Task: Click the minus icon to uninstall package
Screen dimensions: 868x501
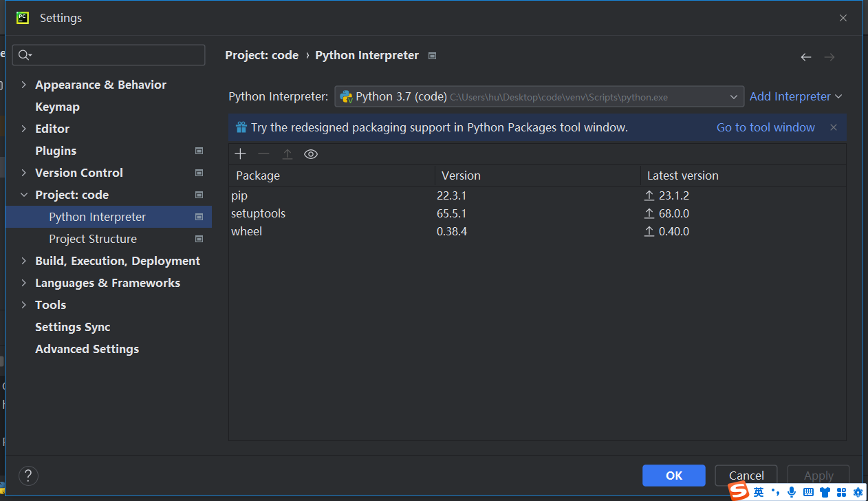Action: [263, 154]
